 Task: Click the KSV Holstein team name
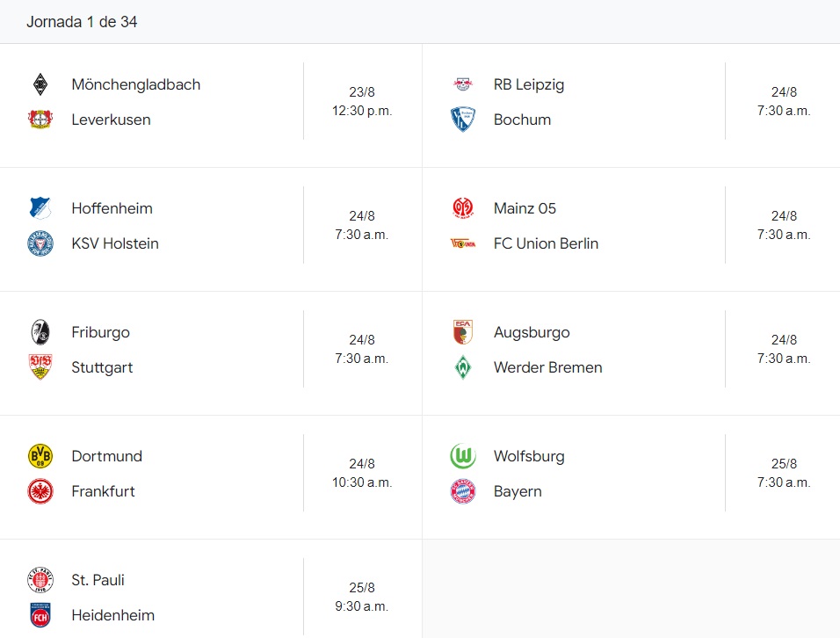pos(115,243)
